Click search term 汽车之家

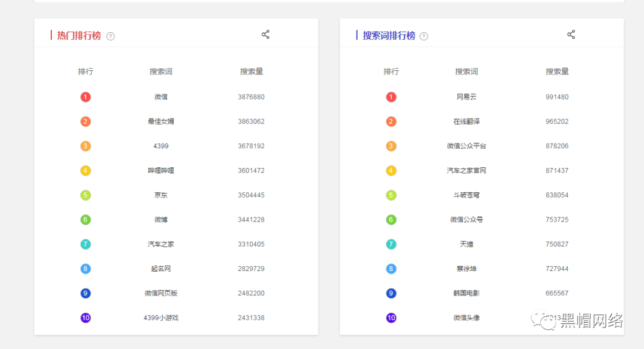click(x=161, y=244)
